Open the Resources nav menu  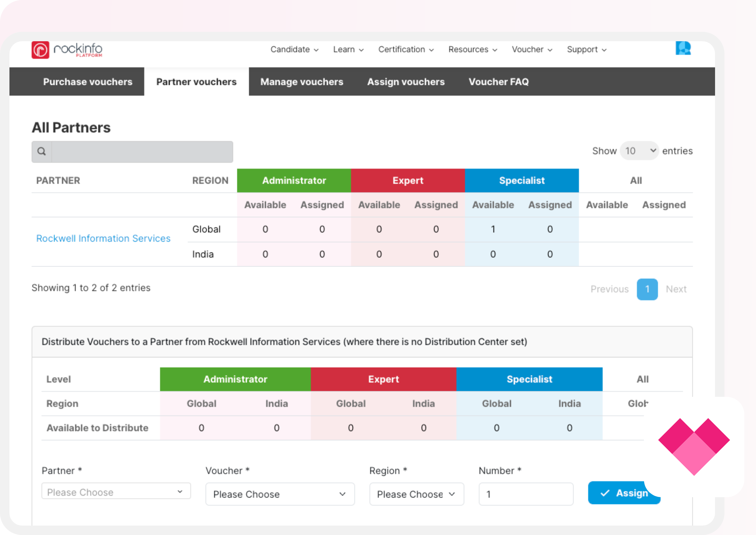pos(472,49)
